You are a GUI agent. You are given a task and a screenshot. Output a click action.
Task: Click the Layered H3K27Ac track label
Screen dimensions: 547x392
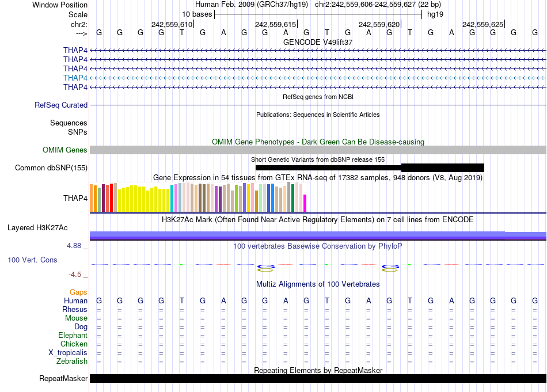coord(37,228)
